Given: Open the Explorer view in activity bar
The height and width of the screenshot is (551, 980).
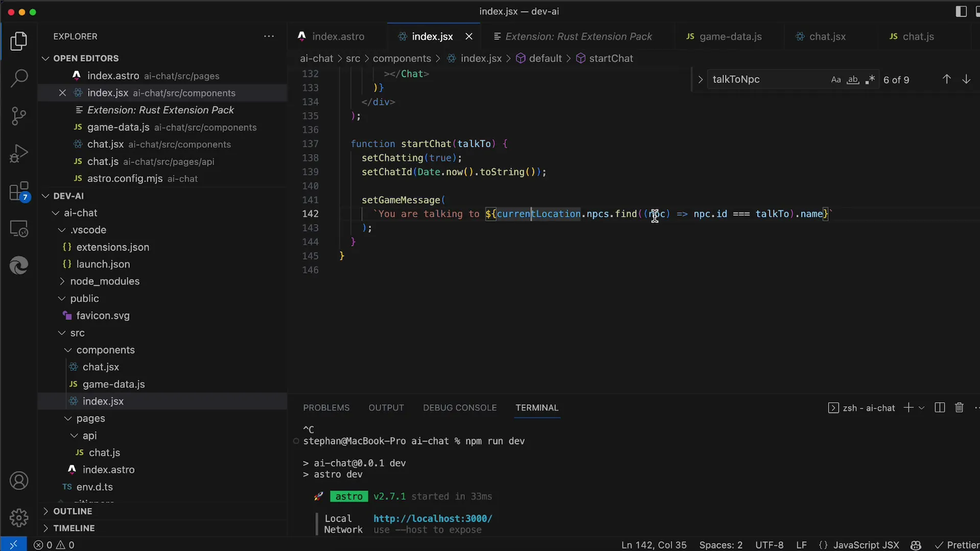Looking at the screenshot, I should [x=19, y=41].
